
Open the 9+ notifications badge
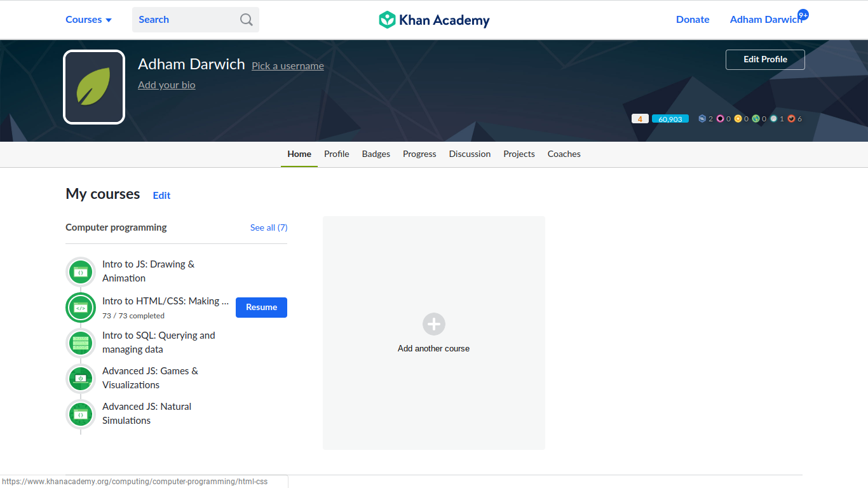[x=803, y=15]
